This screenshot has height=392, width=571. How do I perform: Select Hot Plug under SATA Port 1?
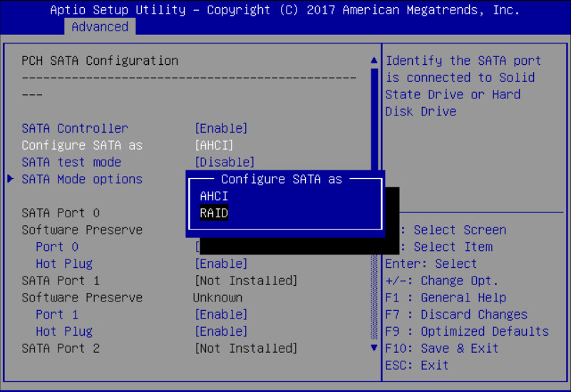click(x=64, y=331)
